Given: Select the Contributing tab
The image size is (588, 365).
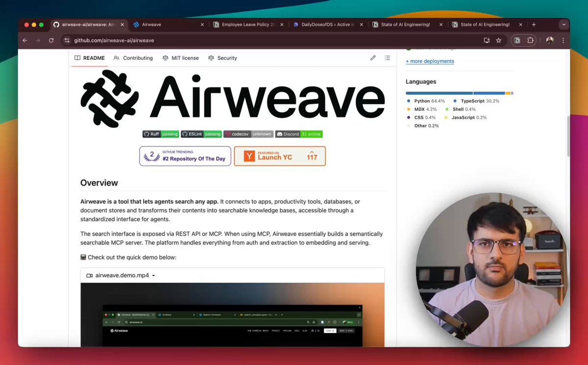Looking at the screenshot, I should click(x=133, y=58).
